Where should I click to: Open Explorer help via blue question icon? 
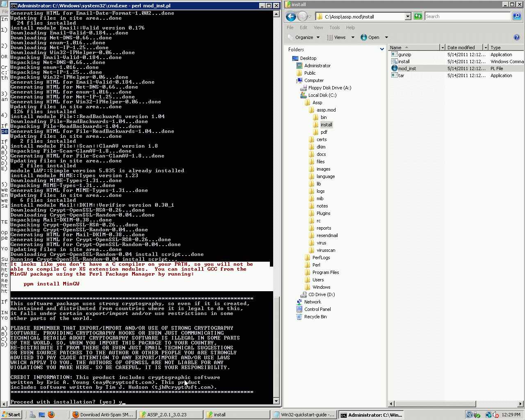(517, 37)
